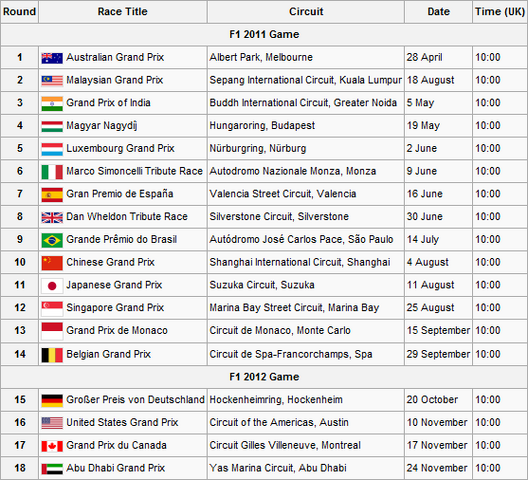
Task: Click the Race Title column header
Action: click(123, 12)
